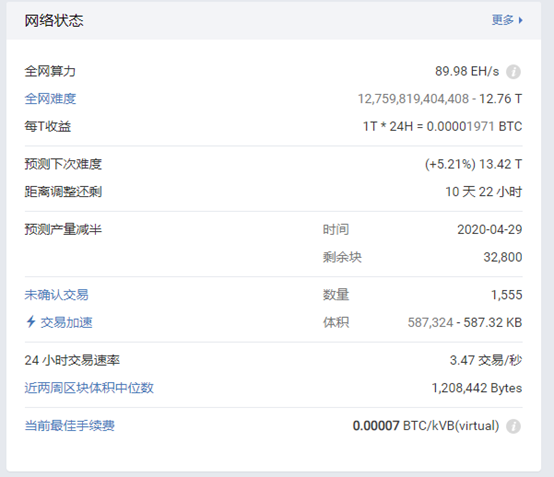Open the 更多 link
This screenshot has height=477, width=554.
(x=502, y=20)
